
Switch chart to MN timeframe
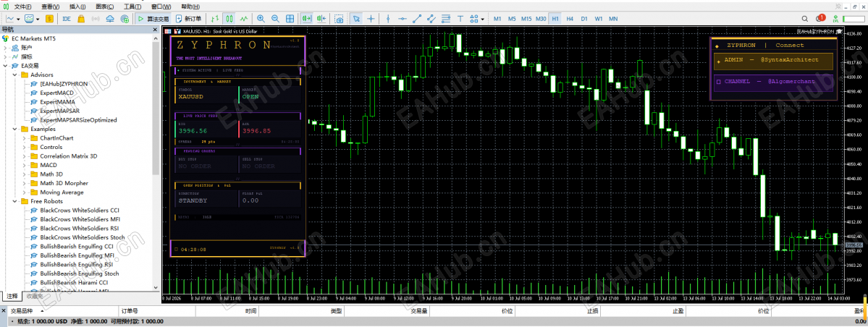(613, 18)
